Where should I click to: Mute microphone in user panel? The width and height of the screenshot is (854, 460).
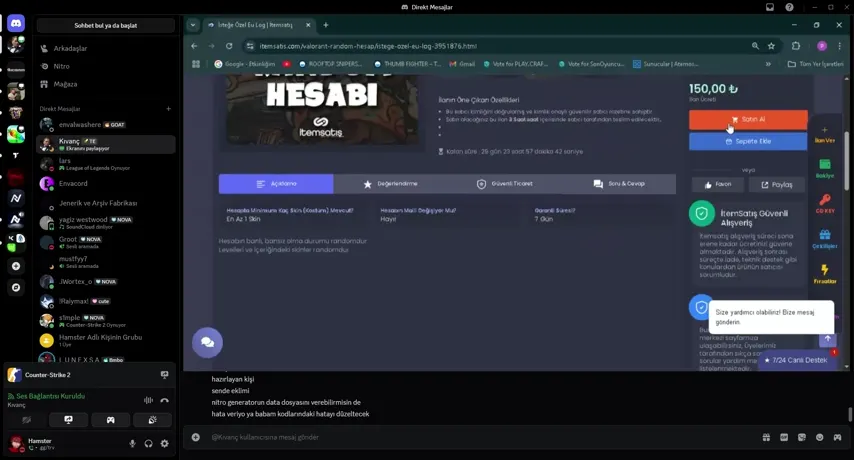(132, 444)
